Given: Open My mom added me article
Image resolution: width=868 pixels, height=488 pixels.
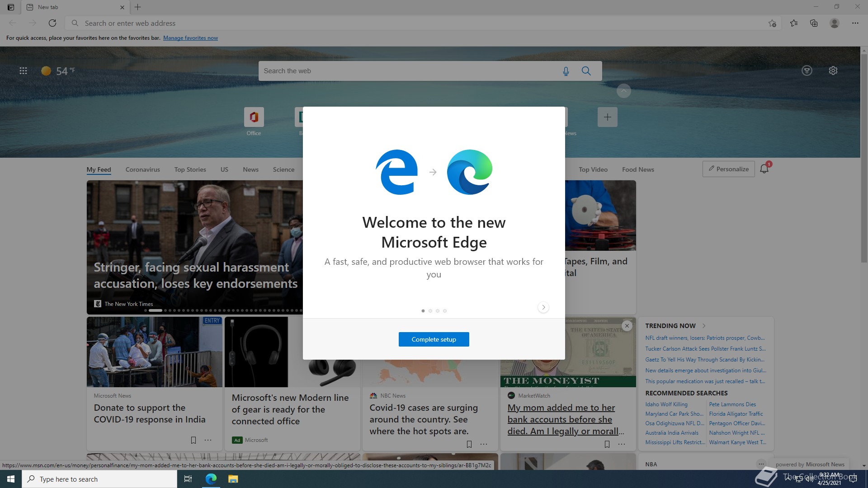Looking at the screenshot, I should click(x=566, y=419).
